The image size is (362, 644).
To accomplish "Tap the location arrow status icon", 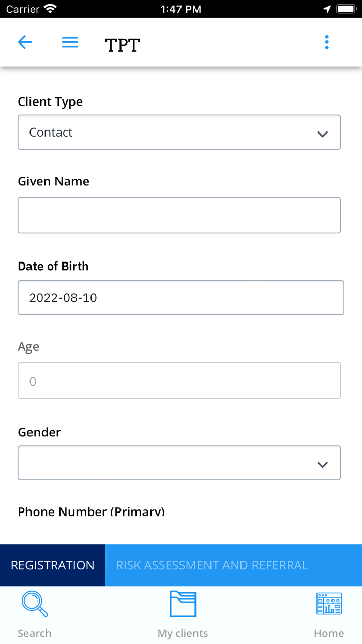I will [327, 9].
